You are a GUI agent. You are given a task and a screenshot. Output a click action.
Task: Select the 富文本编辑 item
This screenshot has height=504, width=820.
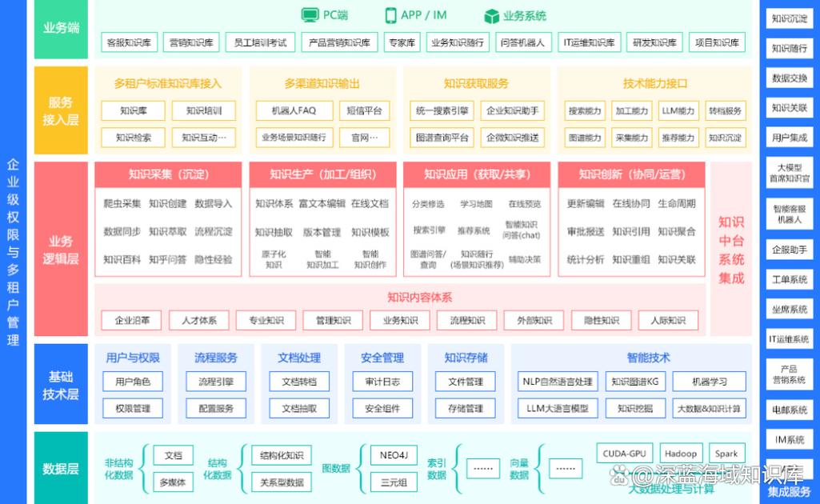[x=322, y=204]
